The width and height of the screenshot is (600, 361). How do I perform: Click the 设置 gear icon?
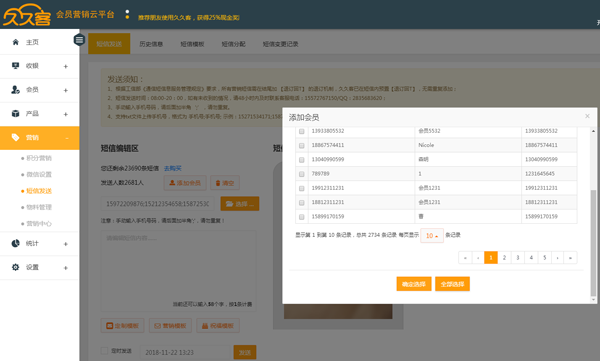click(15, 267)
